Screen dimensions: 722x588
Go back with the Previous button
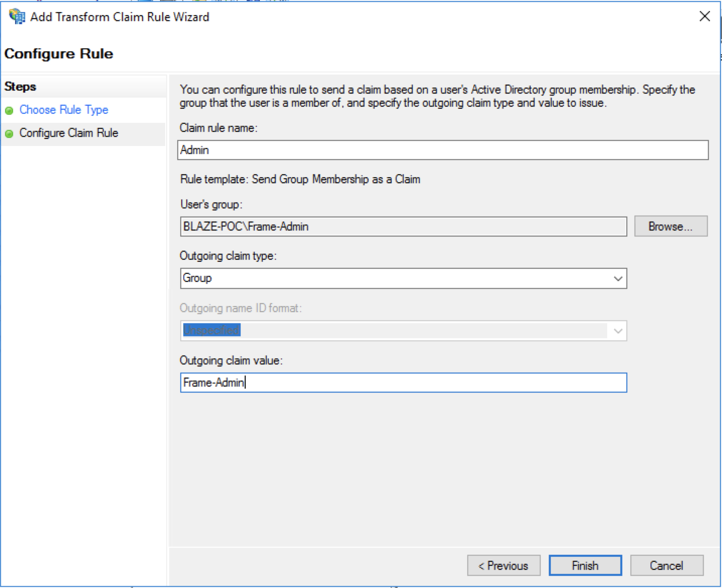[x=503, y=565]
